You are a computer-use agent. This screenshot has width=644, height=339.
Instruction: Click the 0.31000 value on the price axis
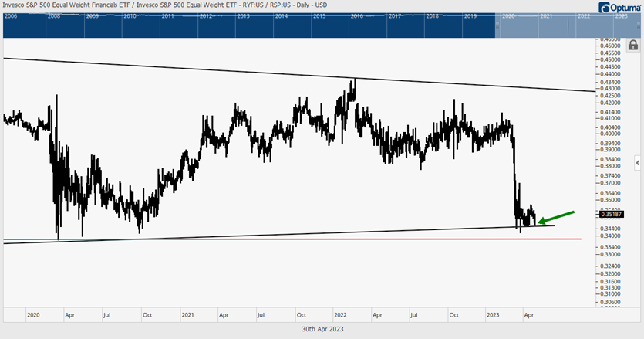tap(610, 294)
